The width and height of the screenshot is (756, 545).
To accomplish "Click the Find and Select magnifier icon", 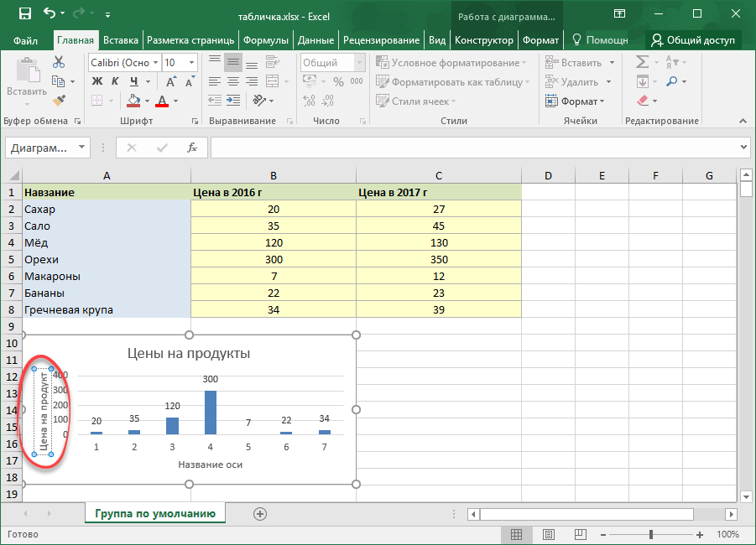I will [673, 81].
